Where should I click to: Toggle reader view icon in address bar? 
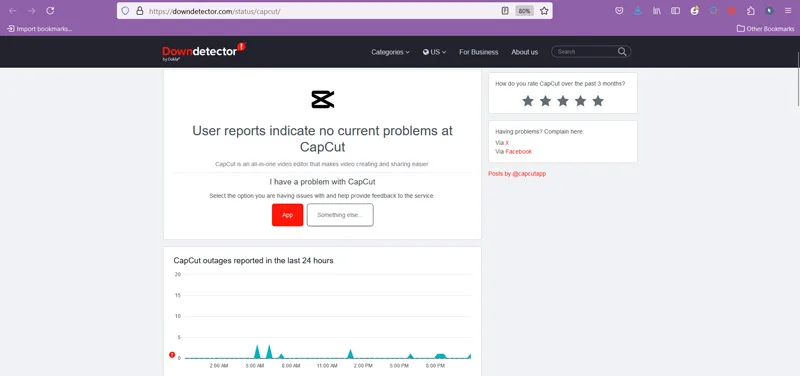(505, 11)
